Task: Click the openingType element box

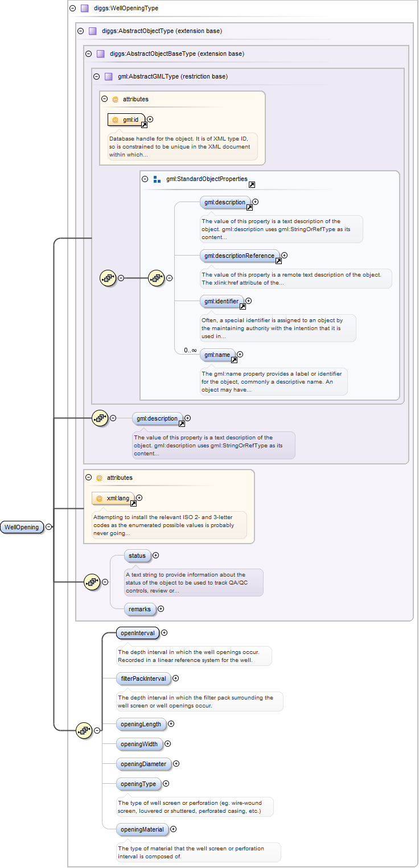Action: pos(138,784)
